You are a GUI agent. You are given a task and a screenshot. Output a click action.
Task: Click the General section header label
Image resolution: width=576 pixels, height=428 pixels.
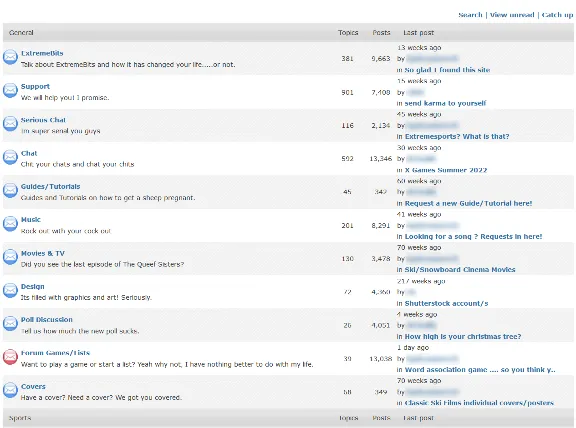pyautogui.click(x=21, y=32)
